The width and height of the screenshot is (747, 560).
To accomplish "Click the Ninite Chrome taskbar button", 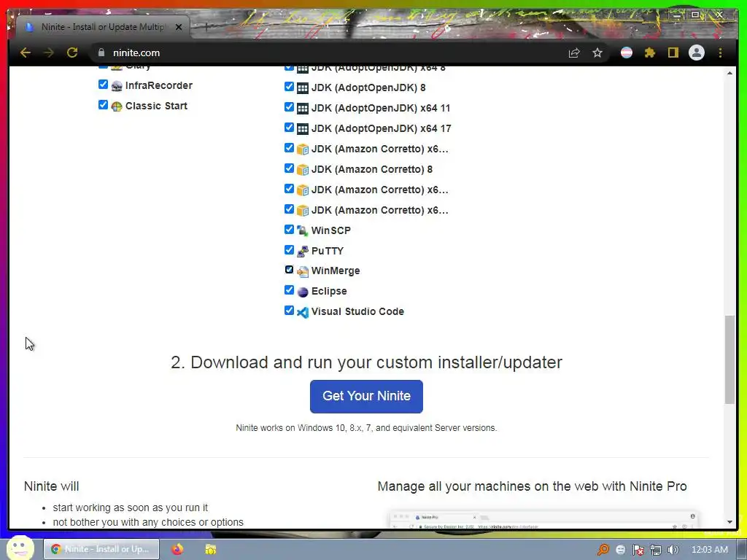I will (101, 549).
